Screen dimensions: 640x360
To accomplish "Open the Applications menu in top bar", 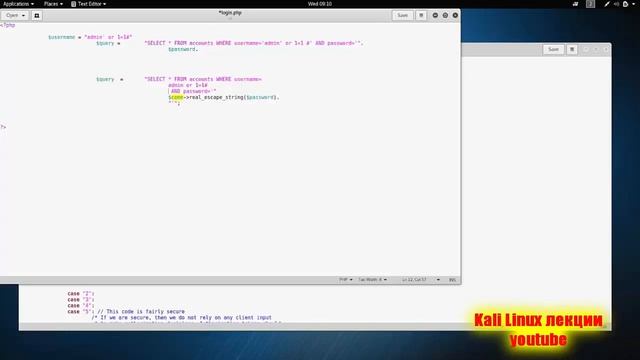I will (18, 4).
